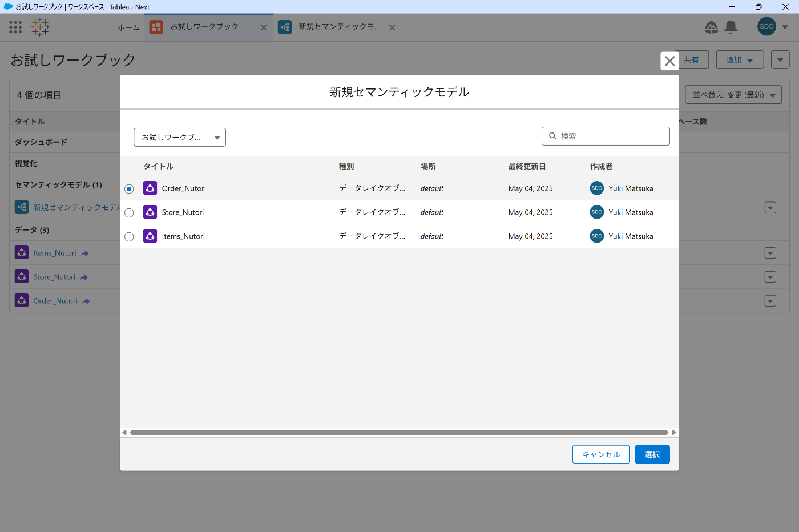Open the SDO user profile avatar
Screen dimensions: 799x532
[766, 26]
